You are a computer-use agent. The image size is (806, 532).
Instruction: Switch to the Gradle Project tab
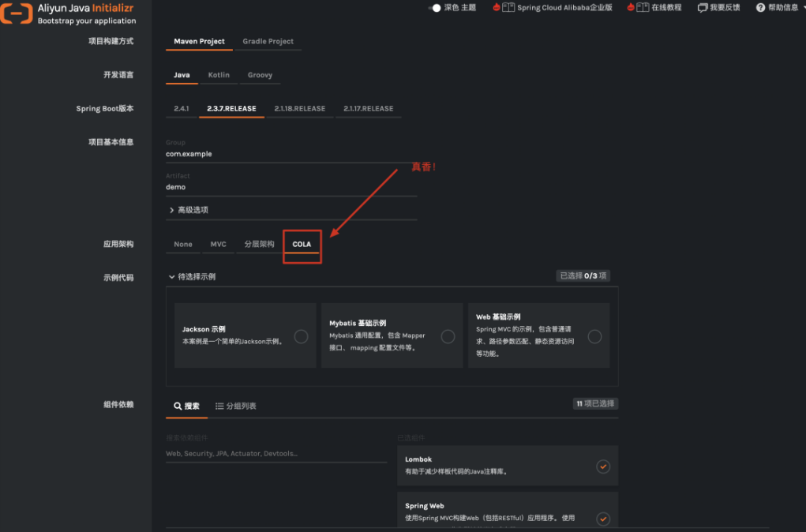tap(269, 41)
